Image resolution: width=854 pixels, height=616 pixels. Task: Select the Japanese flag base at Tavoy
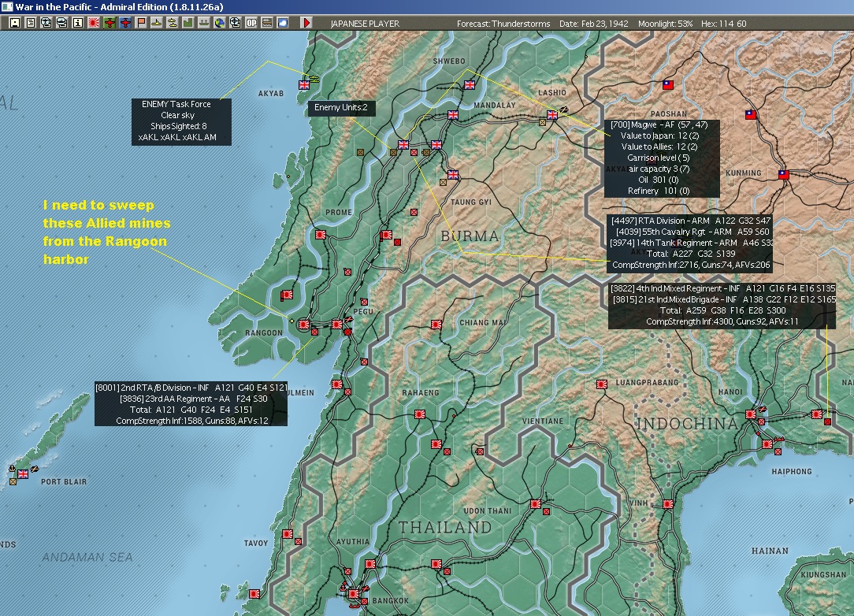click(287, 534)
